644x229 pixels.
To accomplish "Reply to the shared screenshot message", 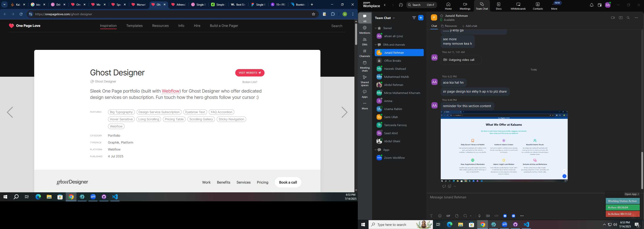I will (x=444, y=186).
